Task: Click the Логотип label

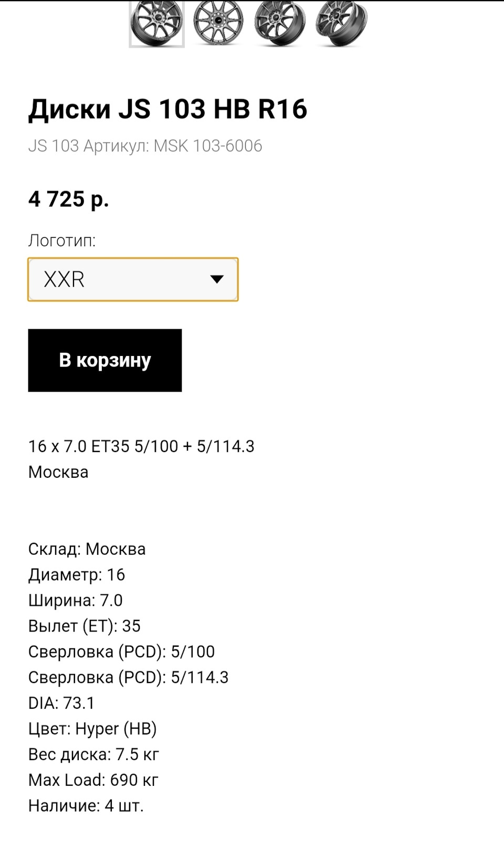Action: click(x=62, y=241)
